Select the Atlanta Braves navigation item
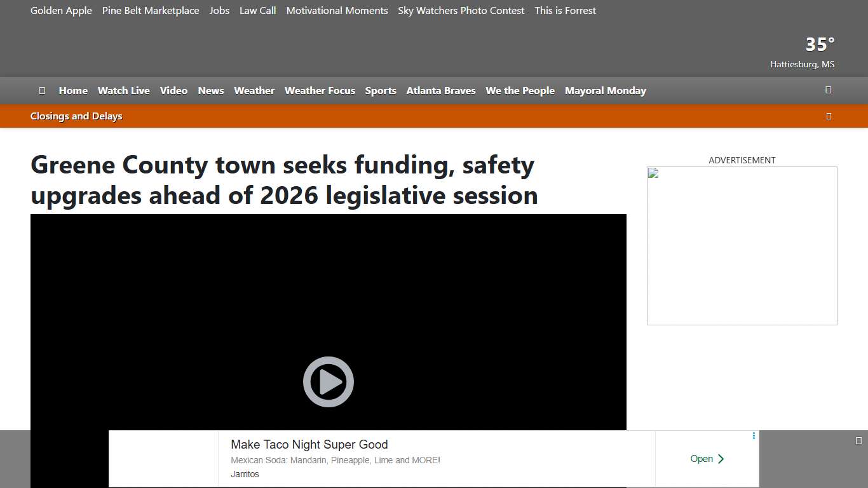The width and height of the screenshot is (868, 488). point(441,90)
